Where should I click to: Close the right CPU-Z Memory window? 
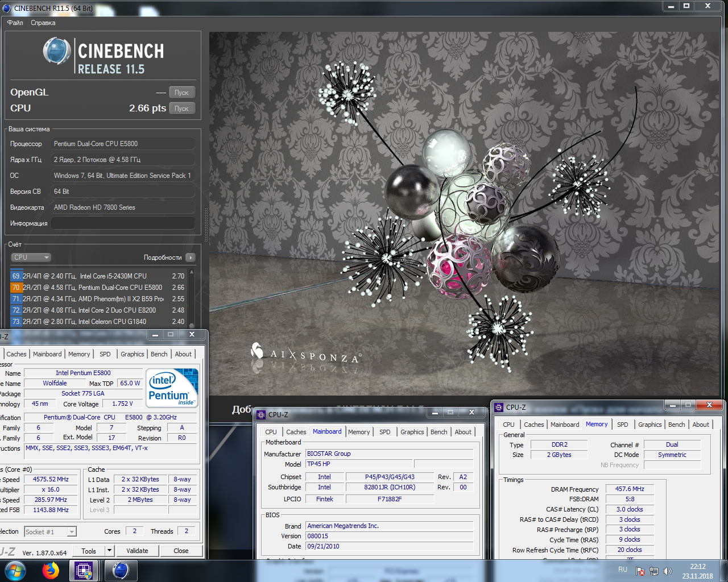709,405
